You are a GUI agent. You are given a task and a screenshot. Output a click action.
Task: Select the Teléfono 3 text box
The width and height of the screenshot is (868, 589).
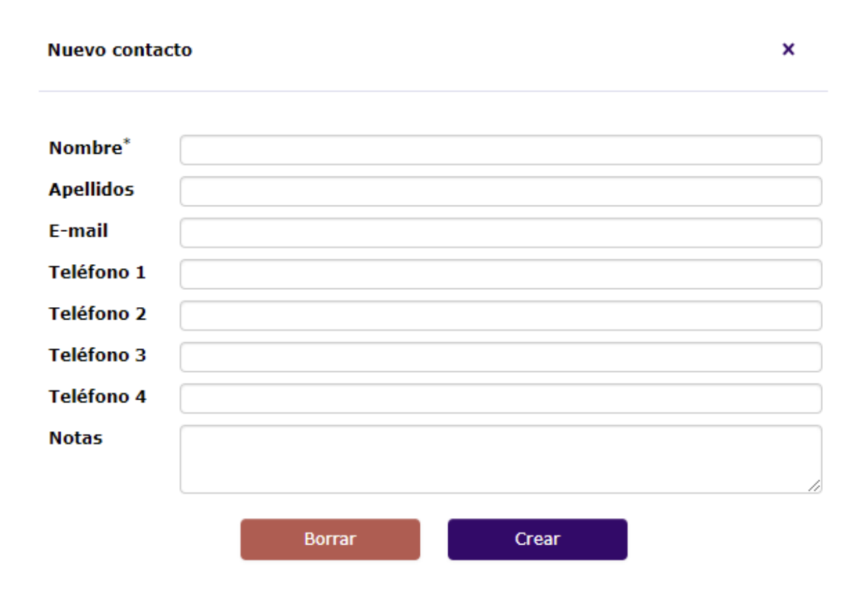coord(500,357)
